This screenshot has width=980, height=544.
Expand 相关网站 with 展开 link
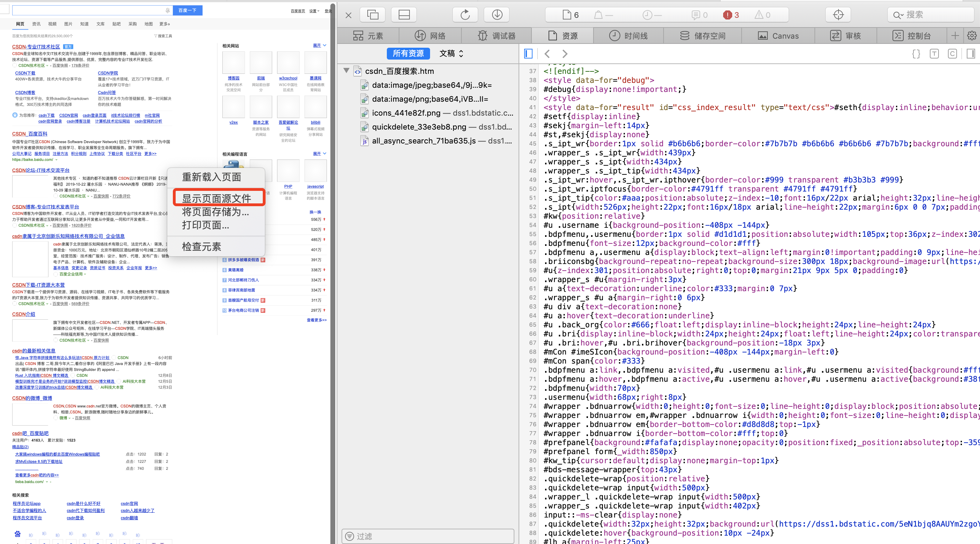[x=319, y=45]
